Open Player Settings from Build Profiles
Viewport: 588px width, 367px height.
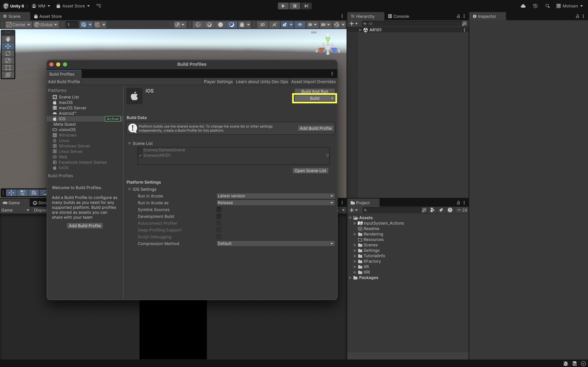tap(218, 82)
